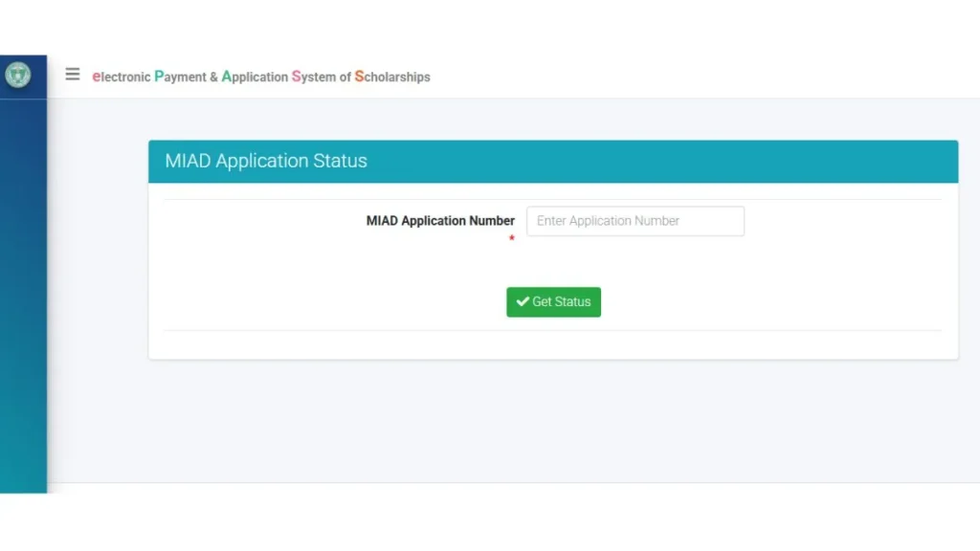Click the checkmark icon on Get Status
980x551 pixels.
[523, 301]
